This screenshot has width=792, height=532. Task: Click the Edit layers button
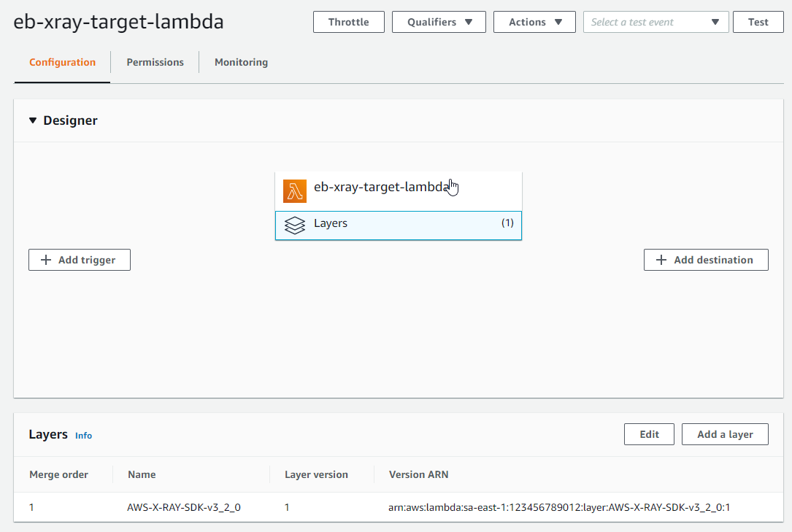pyautogui.click(x=649, y=434)
